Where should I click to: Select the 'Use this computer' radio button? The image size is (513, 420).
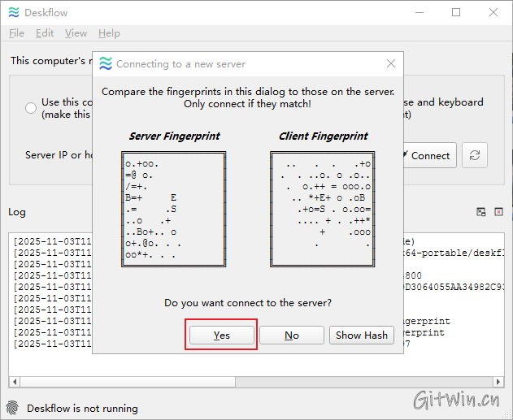31,108
